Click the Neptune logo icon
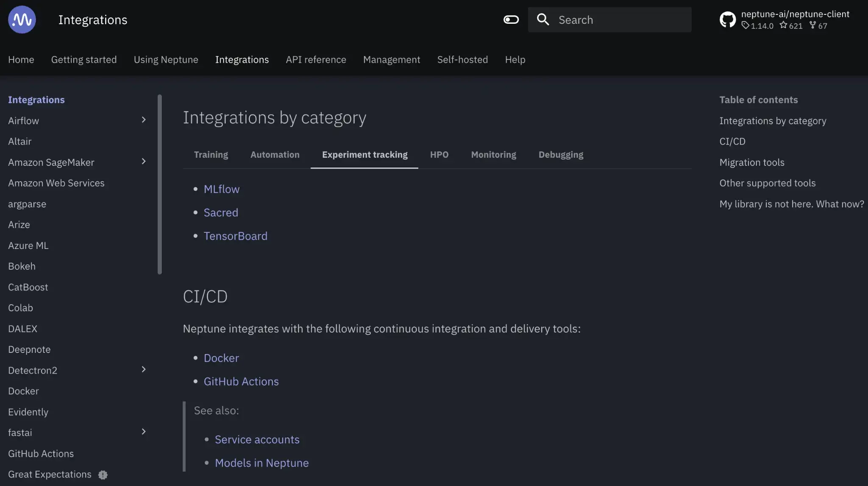Viewport: 868px width, 486px height. point(22,20)
